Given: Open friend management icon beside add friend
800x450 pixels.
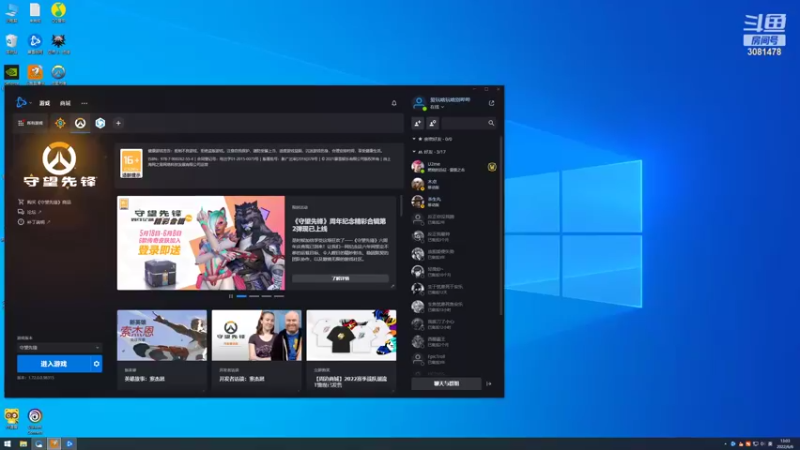Looking at the screenshot, I should 433,123.
